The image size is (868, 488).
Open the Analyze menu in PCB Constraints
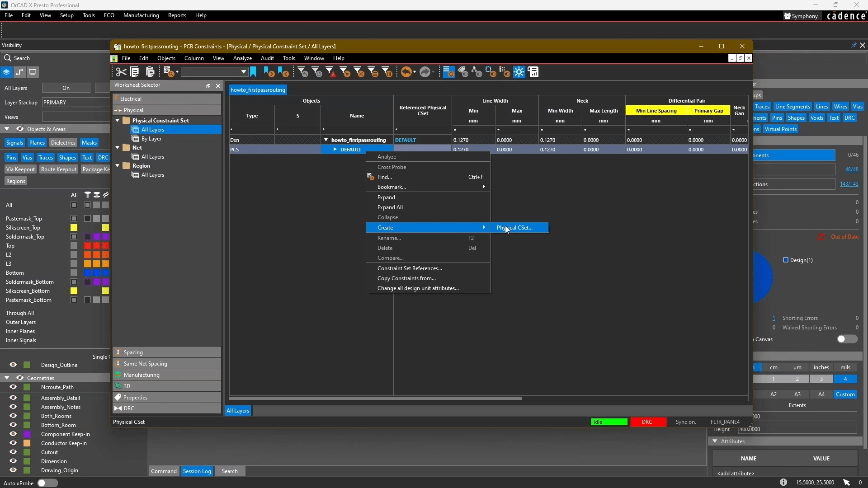tap(242, 58)
